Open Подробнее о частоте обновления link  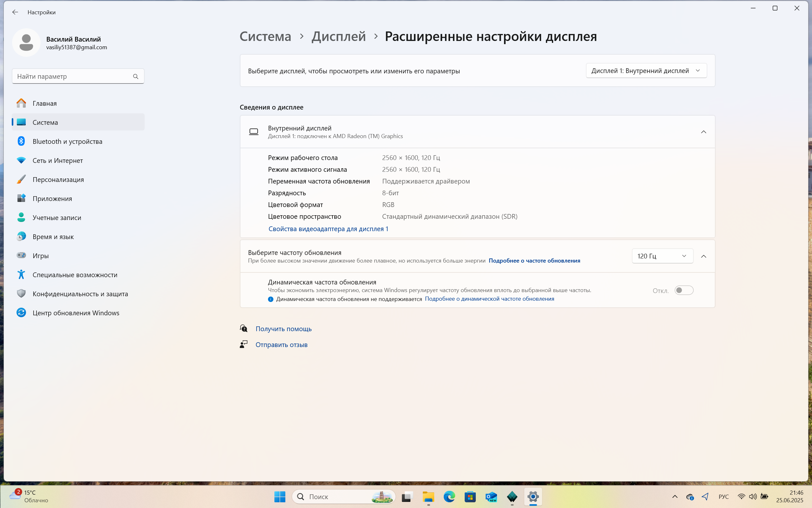click(x=534, y=261)
